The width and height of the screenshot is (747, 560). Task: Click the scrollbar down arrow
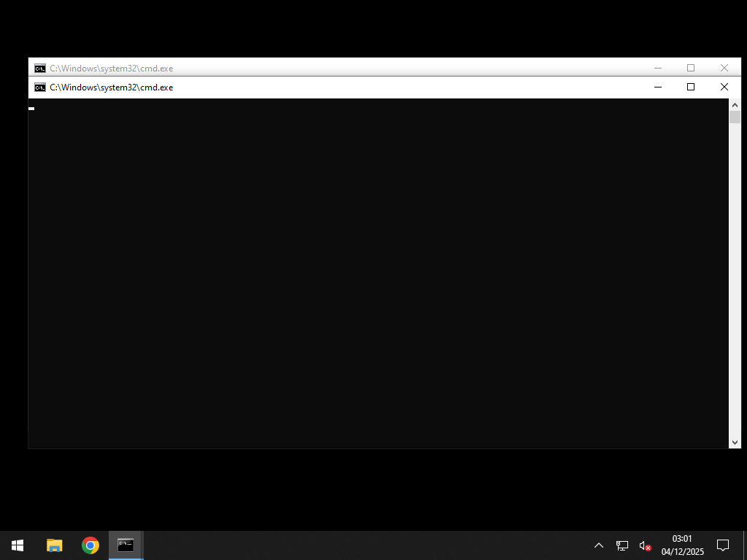point(735,441)
